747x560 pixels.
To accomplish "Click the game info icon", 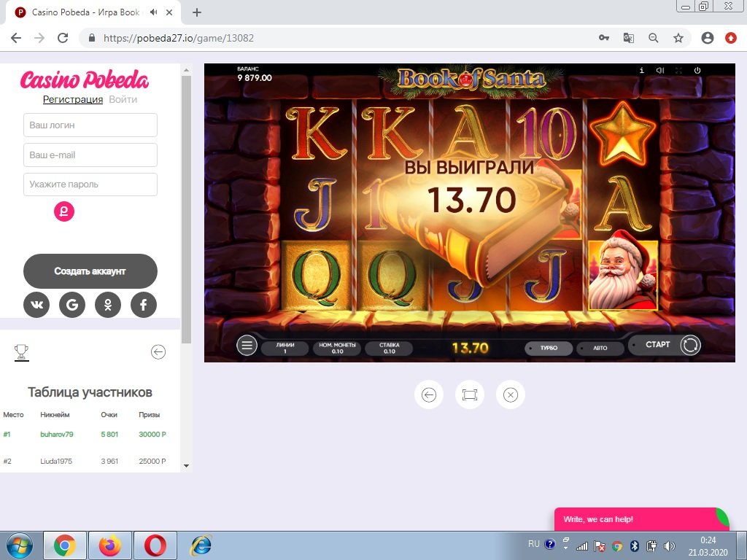I will (641, 71).
